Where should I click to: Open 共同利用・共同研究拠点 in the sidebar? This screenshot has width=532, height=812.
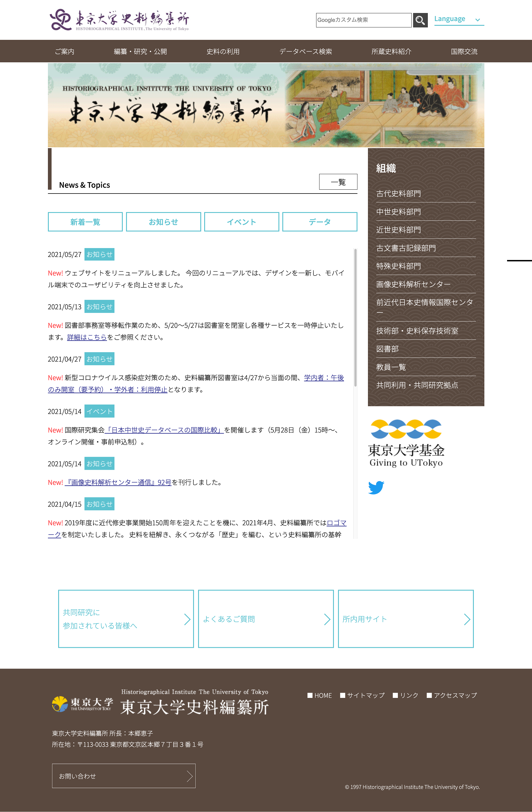(426, 385)
